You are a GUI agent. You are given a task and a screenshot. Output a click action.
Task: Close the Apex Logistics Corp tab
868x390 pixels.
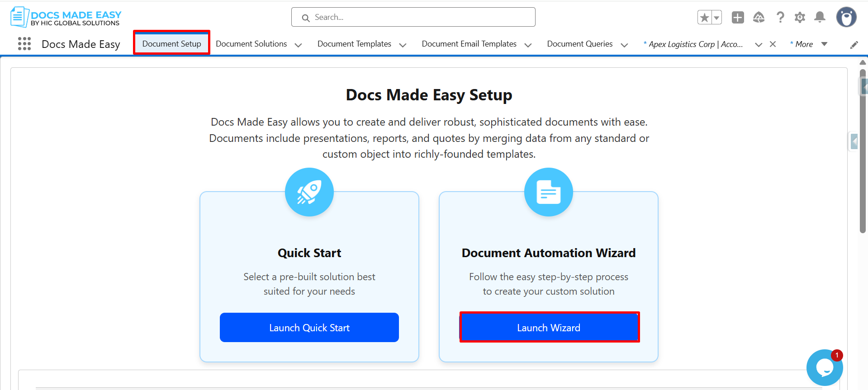(x=773, y=44)
